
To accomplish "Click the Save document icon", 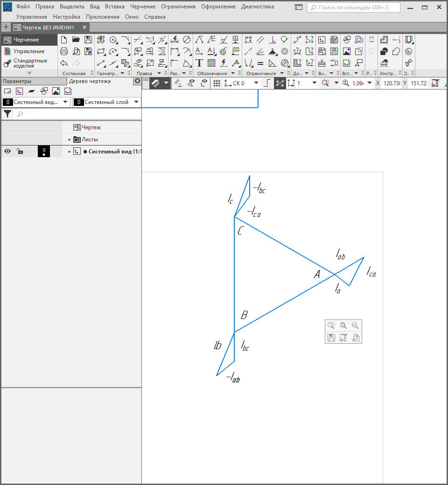I will (88, 40).
